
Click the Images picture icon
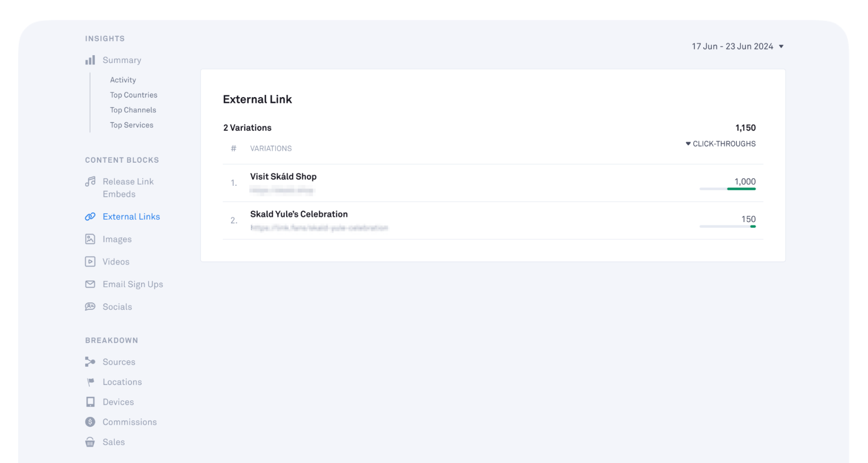pyautogui.click(x=90, y=239)
